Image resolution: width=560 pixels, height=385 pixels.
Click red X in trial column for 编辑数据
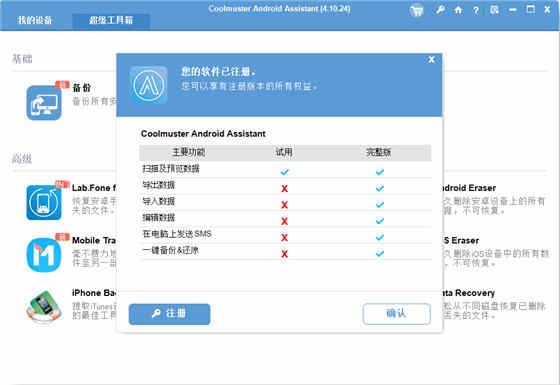point(284,221)
